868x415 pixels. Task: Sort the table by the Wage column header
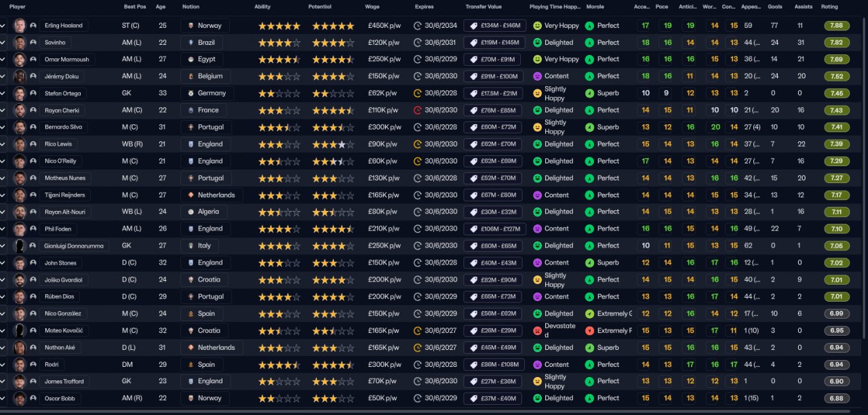pos(372,6)
